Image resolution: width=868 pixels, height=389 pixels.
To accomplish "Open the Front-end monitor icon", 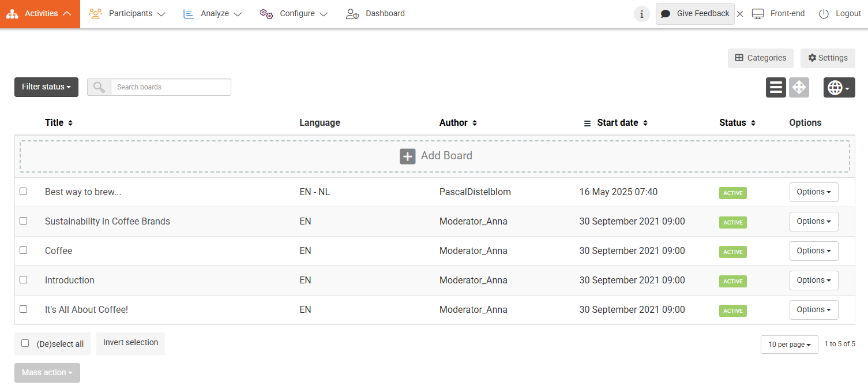I will pos(758,14).
